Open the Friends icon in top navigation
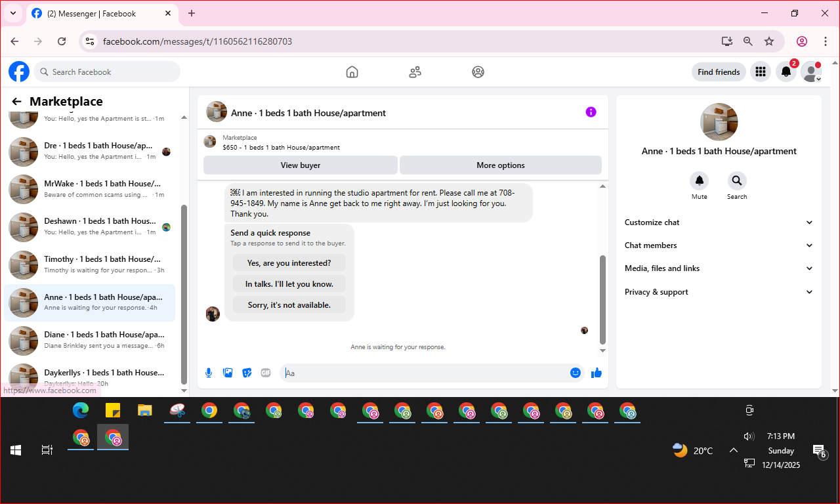This screenshot has height=504, width=840. tap(415, 72)
